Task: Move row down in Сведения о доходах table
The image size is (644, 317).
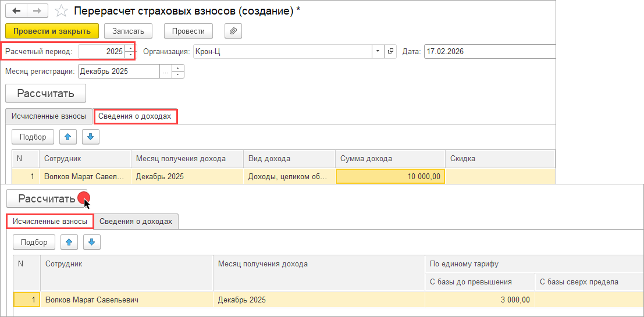Action: [91, 137]
